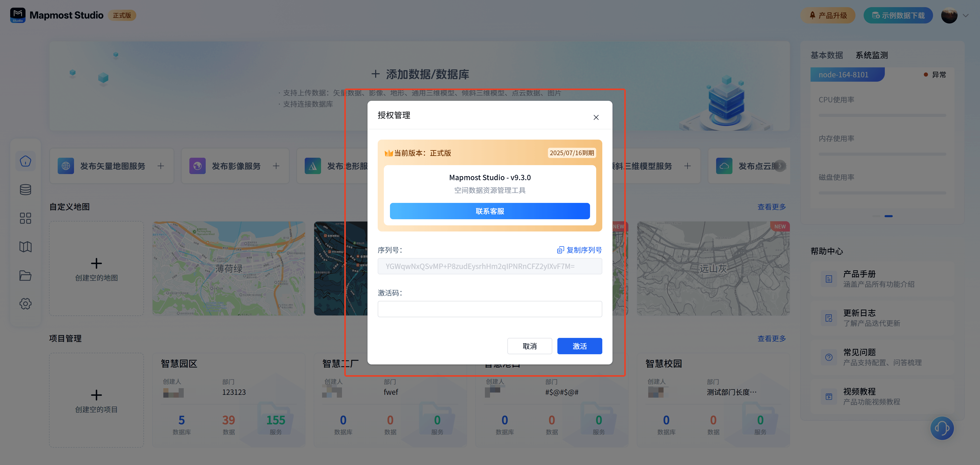This screenshot has height=465, width=980.
Task: Open the settings gear in the sidebar
Action: pyautogui.click(x=26, y=304)
